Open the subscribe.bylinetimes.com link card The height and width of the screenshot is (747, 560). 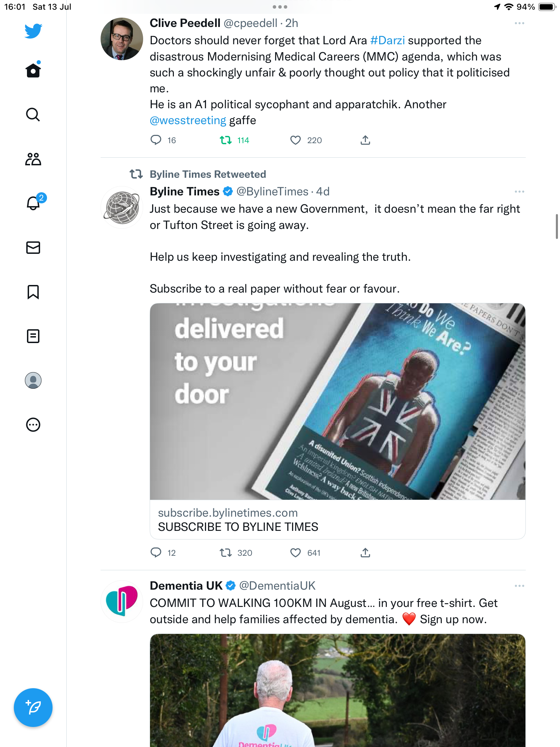337,519
